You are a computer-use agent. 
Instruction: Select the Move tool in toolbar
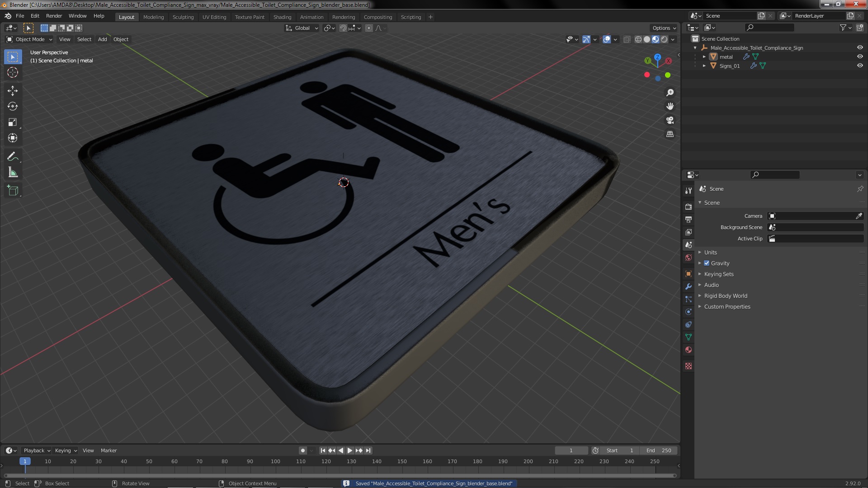[13, 90]
